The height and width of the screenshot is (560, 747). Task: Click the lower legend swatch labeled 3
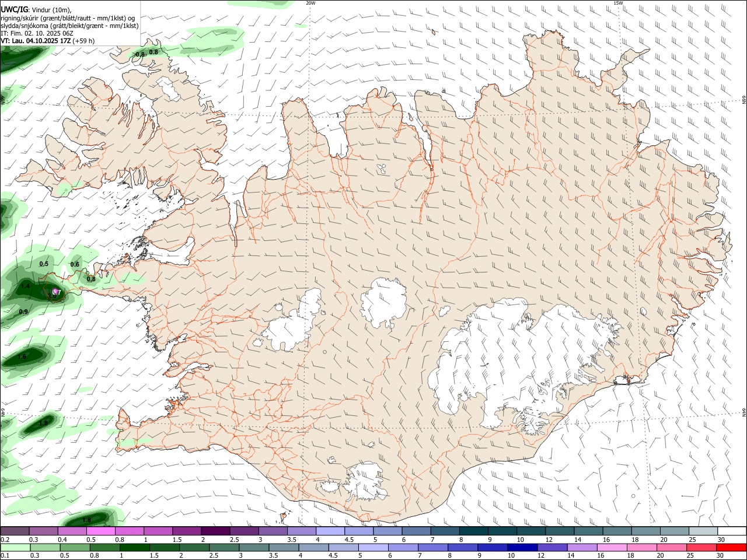[254, 547]
